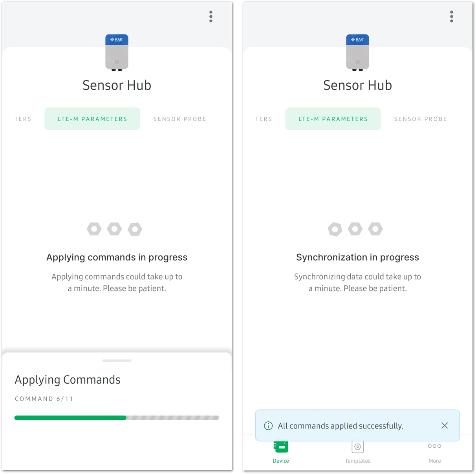The image size is (476, 474).
Task: Go to partially hidden TERS tab on left
Action: 23,119
